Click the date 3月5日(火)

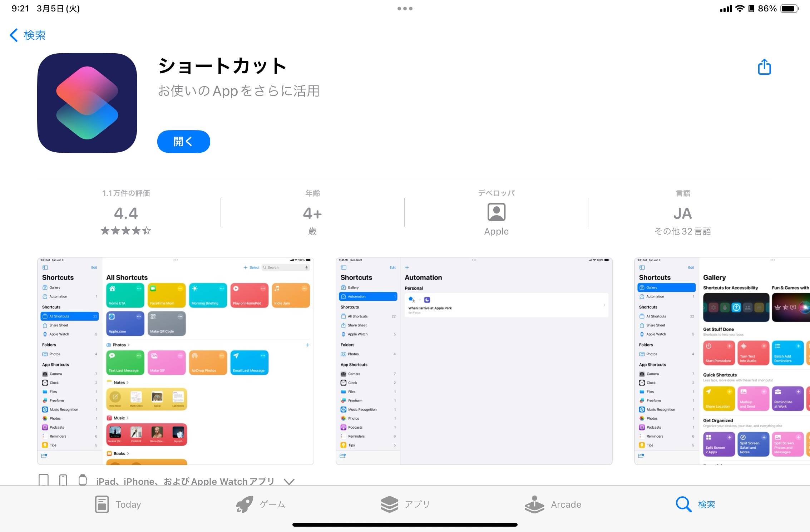click(x=58, y=9)
